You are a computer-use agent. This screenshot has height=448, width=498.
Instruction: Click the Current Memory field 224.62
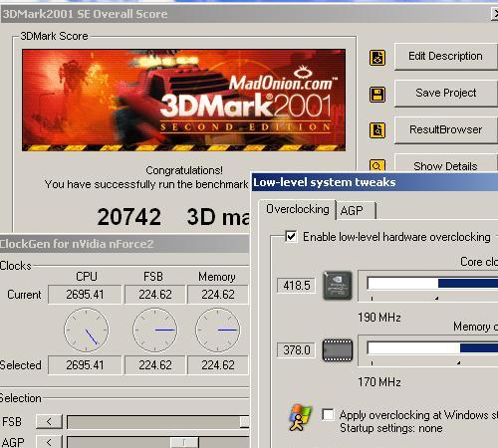[x=218, y=295]
